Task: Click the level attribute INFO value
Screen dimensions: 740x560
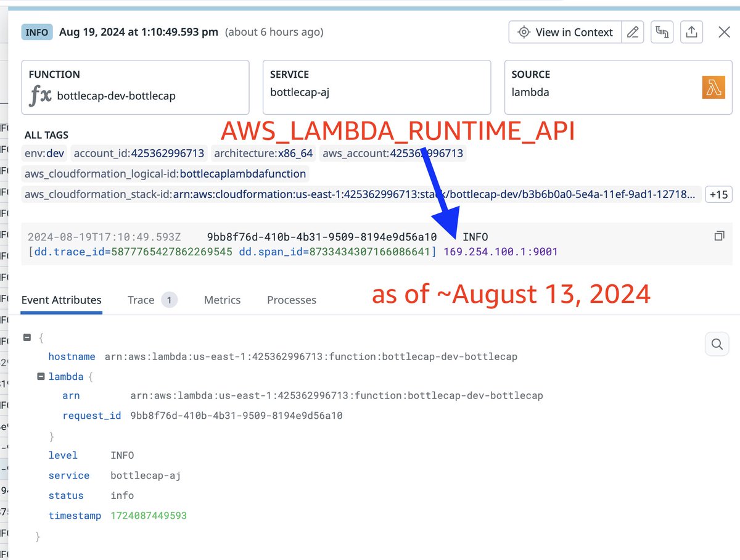Action: click(122, 455)
